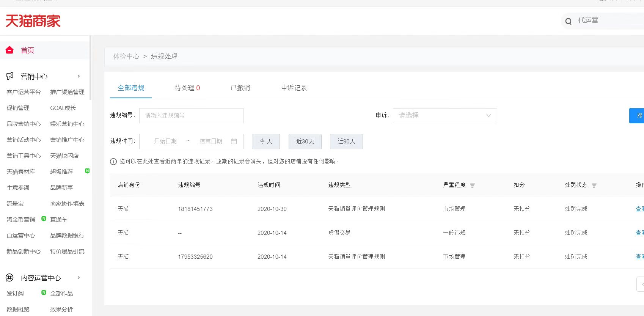Click 查看 link in 18181451773 row
644x316 pixels.
(639, 209)
